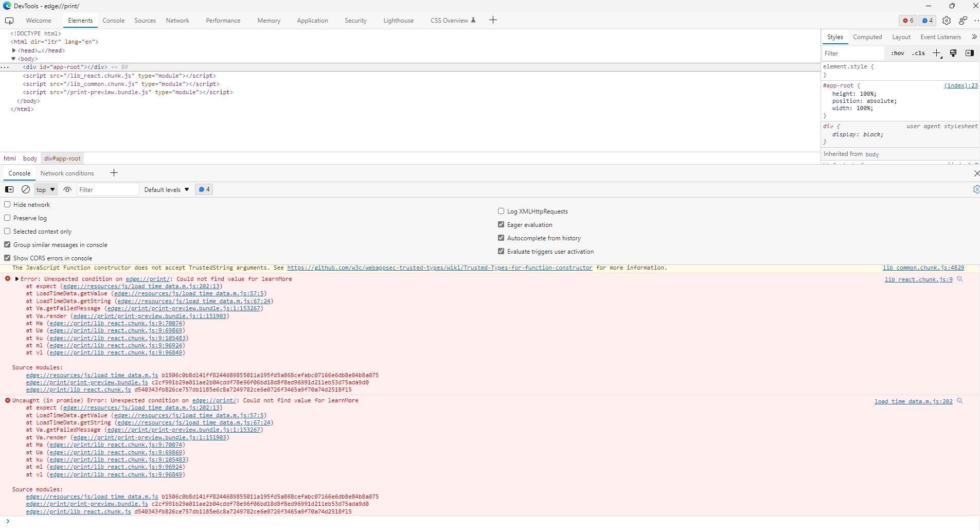
Task: Uncheck Eager evaluation
Action: coord(501,224)
